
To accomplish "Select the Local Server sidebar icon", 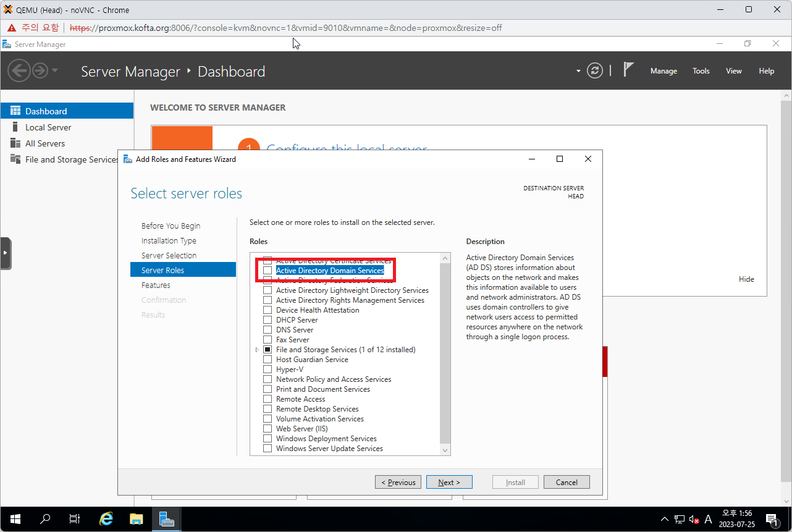I will (x=15, y=127).
